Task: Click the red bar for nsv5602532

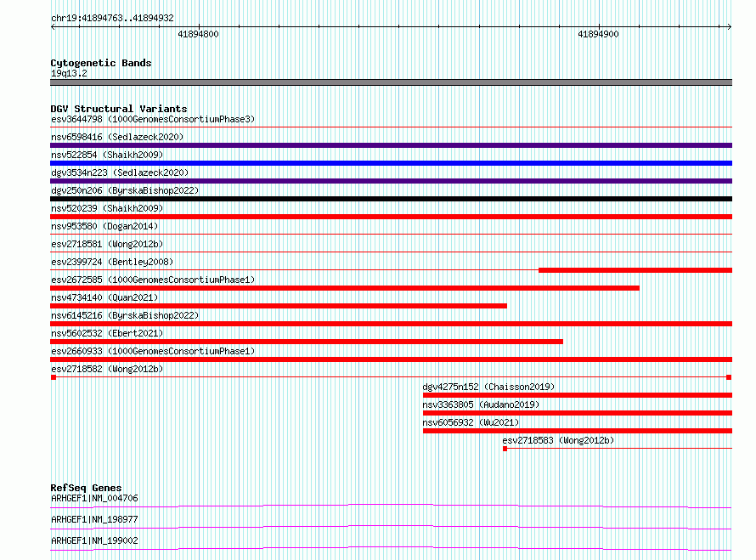Action: (x=307, y=342)
